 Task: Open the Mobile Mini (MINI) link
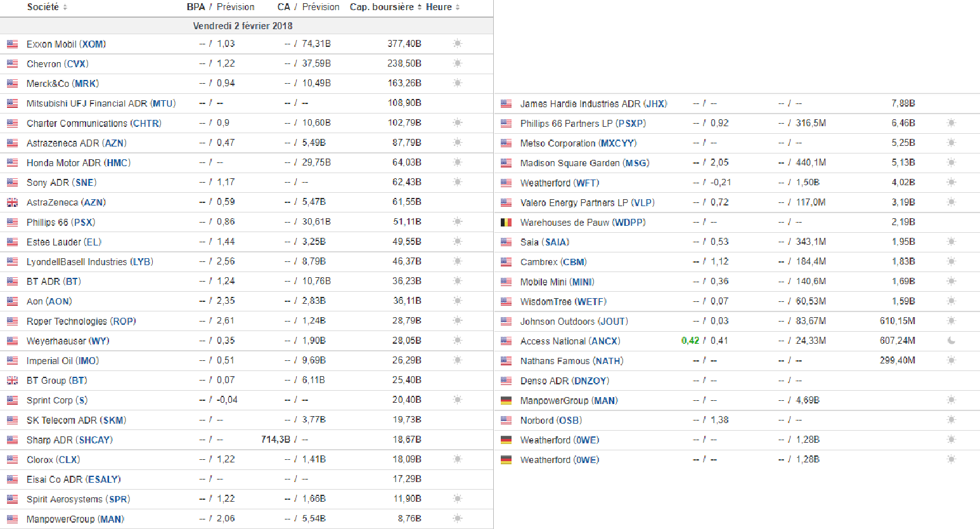[x=557, y=282]
